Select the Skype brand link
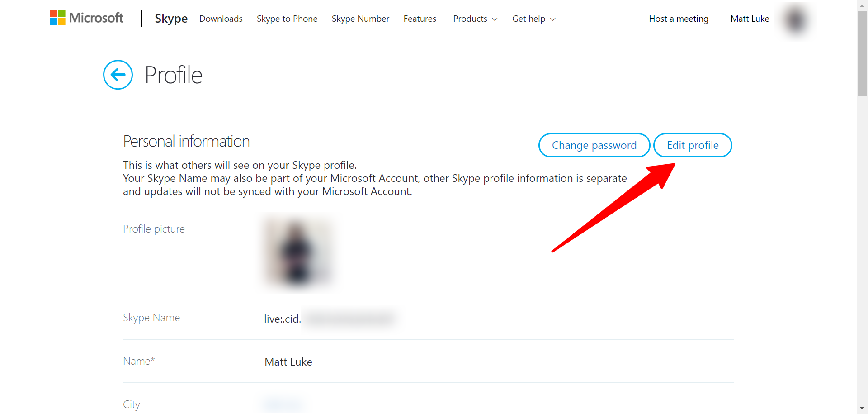 click(171, 19)
